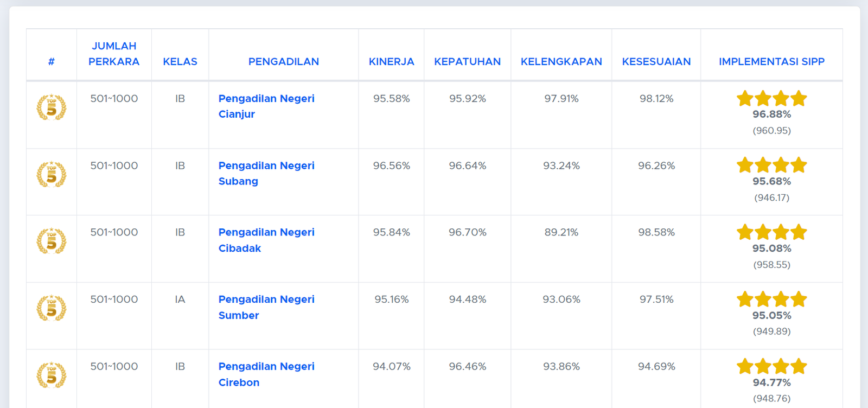
Task: Click the Top 5 badge for Sumber
Action: (52, 308)
